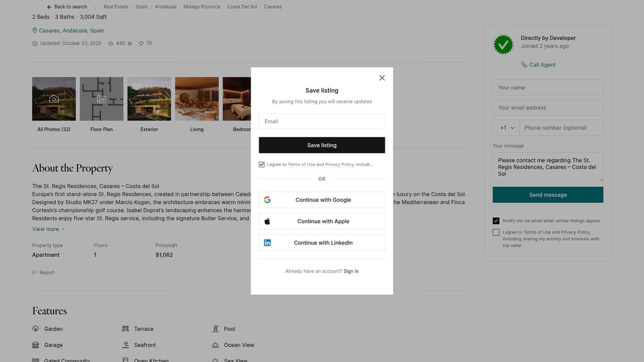Click the LinkedIn logo icon
Image resolution: width=644 pixels, height=362 pixels.
[x=267, y=243]
